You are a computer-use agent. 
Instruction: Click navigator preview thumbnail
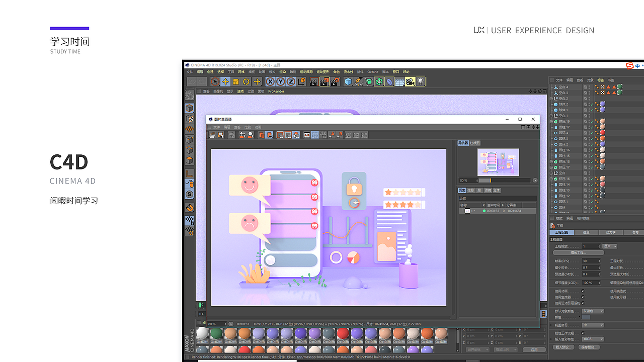pyautogui.click(x=498, y=162)
